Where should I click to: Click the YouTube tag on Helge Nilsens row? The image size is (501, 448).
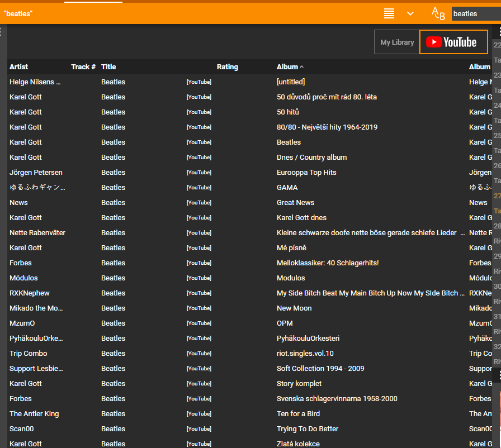(198, 82)
